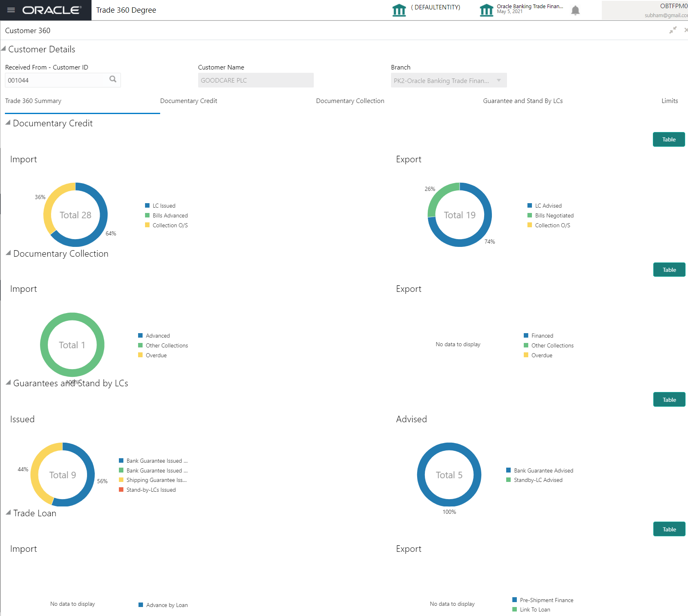Click the 'May 5, 2021' branch date

[509, 12]
